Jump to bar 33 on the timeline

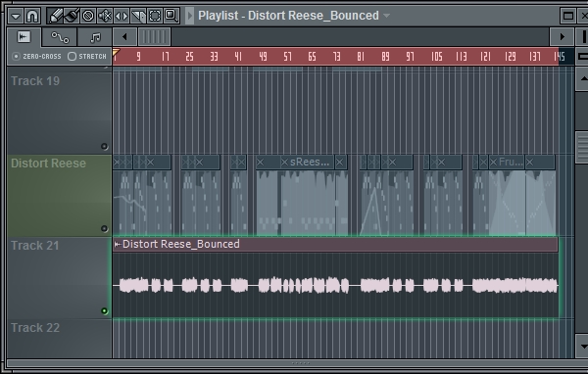coord(214,57)
